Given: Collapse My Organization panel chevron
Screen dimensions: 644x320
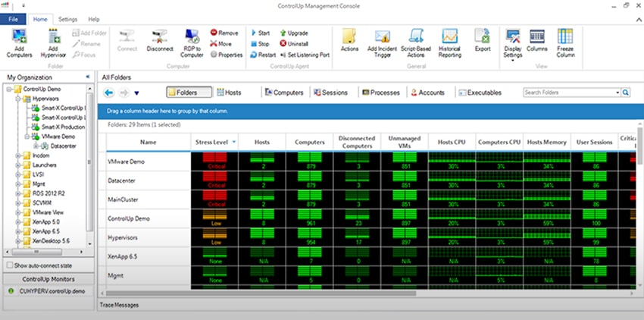Looking at the screenshot, I should (87, 77).
